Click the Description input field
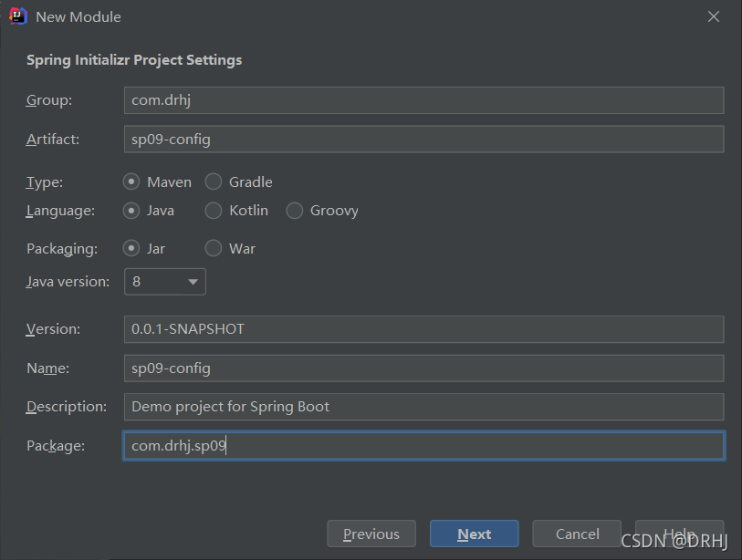This screenshot has height=560, width=742. [423, 407]
